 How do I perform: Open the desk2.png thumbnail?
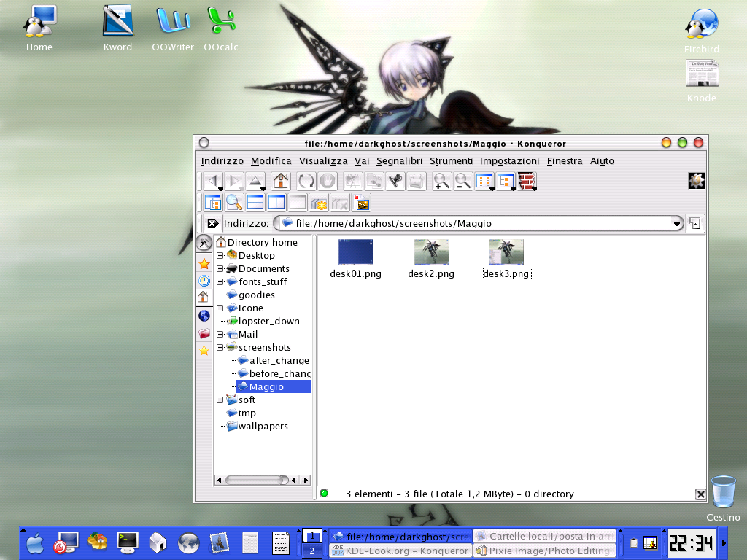(431, 252)
